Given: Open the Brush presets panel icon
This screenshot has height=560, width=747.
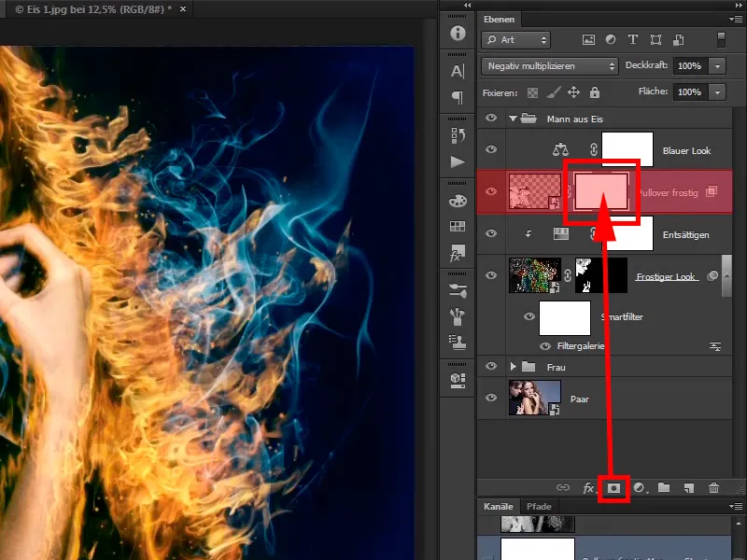Looking at the screenshot, I should point(458,290).
